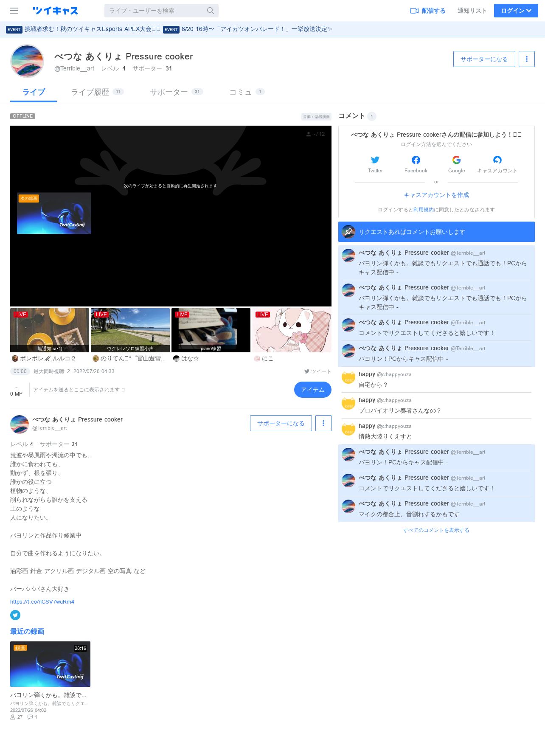Image resolution: width=545 pixels, height=756 pixels.
Task: Choose Google login icon
Action: 457,160
